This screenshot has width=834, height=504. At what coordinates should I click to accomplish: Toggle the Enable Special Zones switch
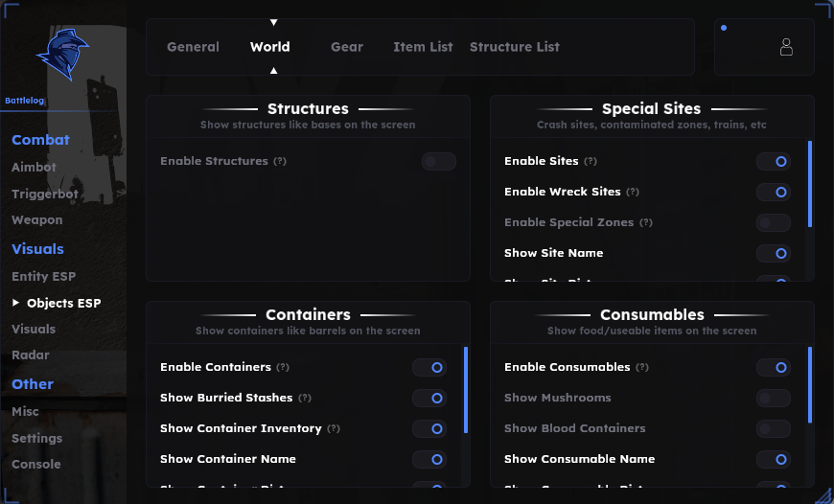[774, 222]
